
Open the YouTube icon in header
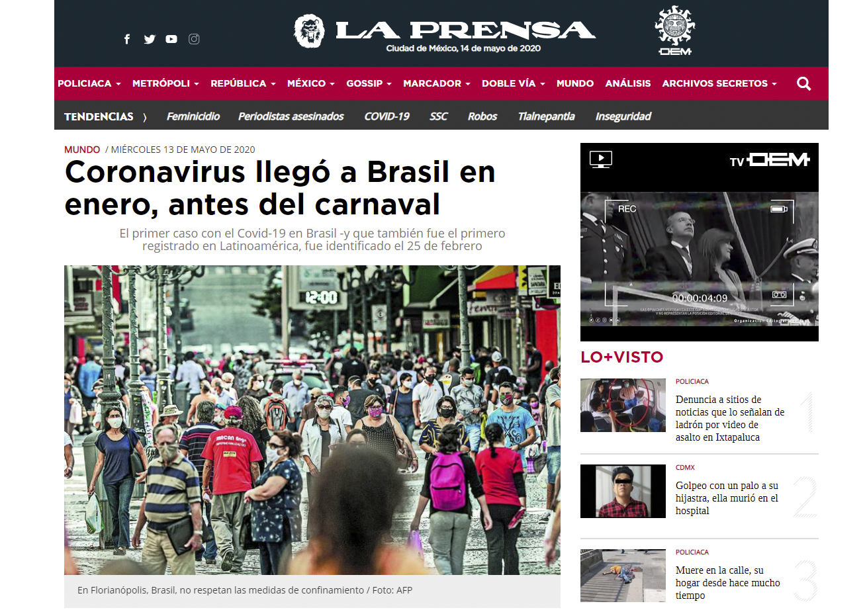[x=171, y=39]
